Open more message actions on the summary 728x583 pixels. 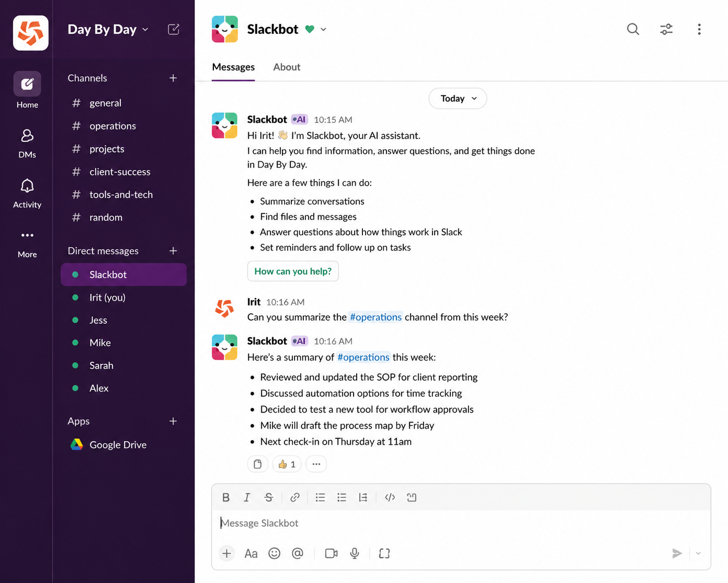[x=316, y=464]
